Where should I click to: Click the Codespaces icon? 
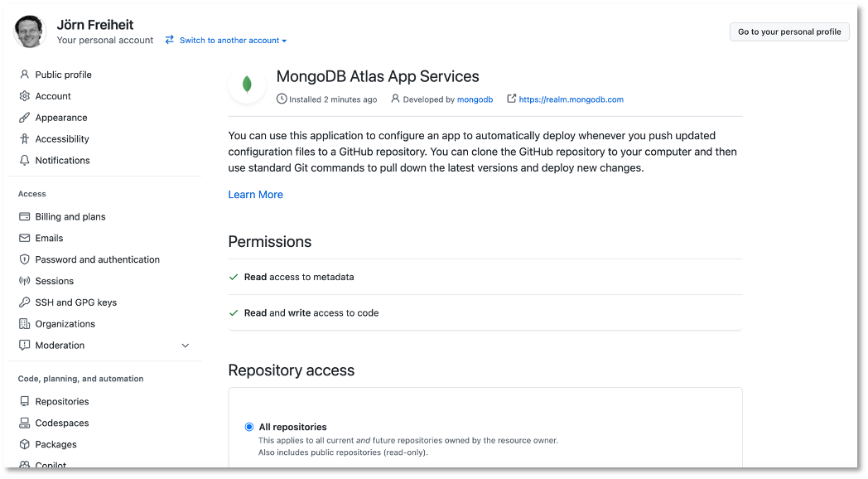(24, 423)
